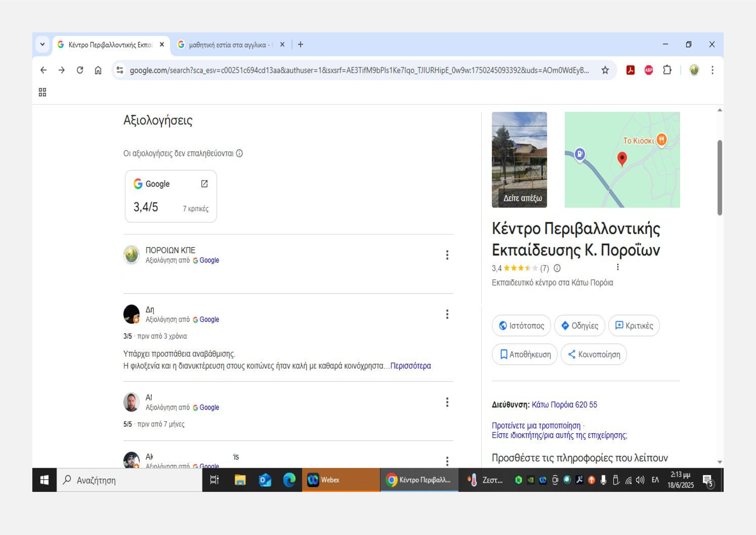Screen dimensions: 756x535
Task: Click the reload page icon
Action: point(80,70)
